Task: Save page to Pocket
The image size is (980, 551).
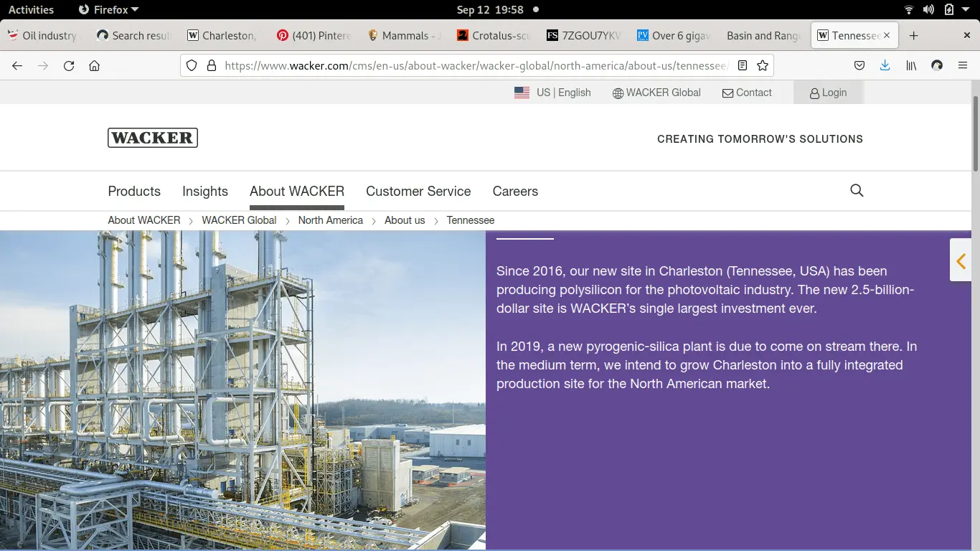Action: tap(859, 65)
